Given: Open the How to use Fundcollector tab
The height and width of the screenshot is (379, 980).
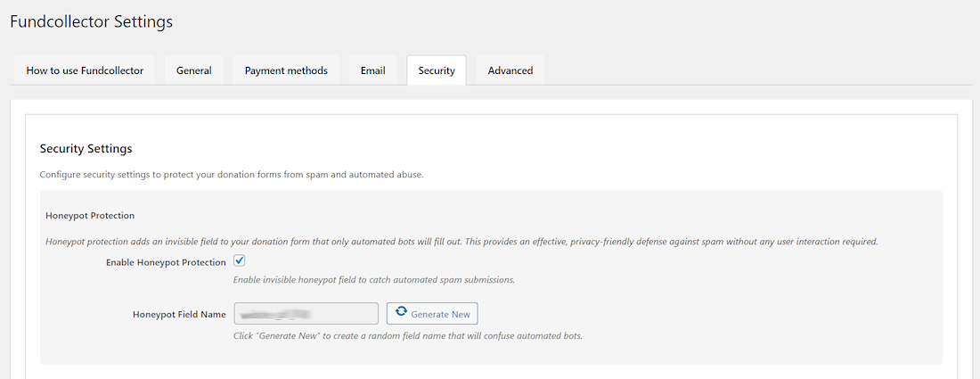Looking at the screenshot, I should [85, 70].
